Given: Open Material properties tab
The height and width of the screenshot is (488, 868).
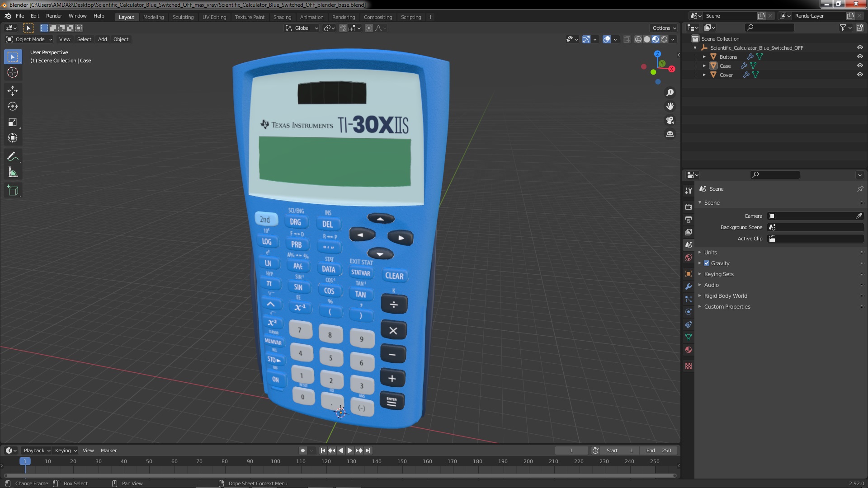Looking at the screenshot, I should pos(688,350).
